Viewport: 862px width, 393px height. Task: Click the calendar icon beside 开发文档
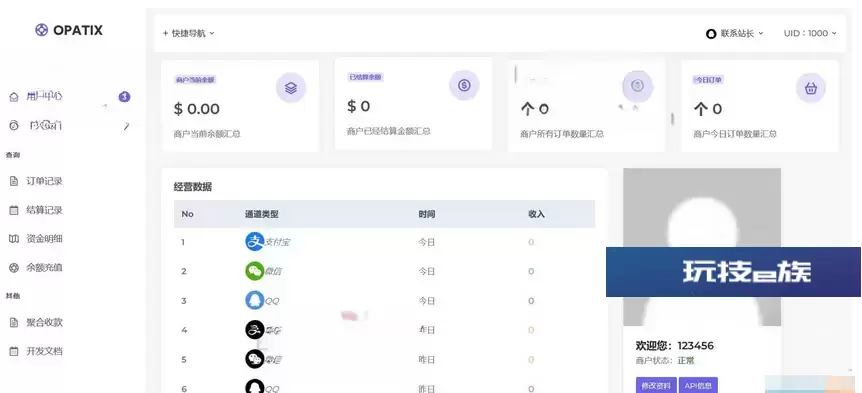point(14,351)
